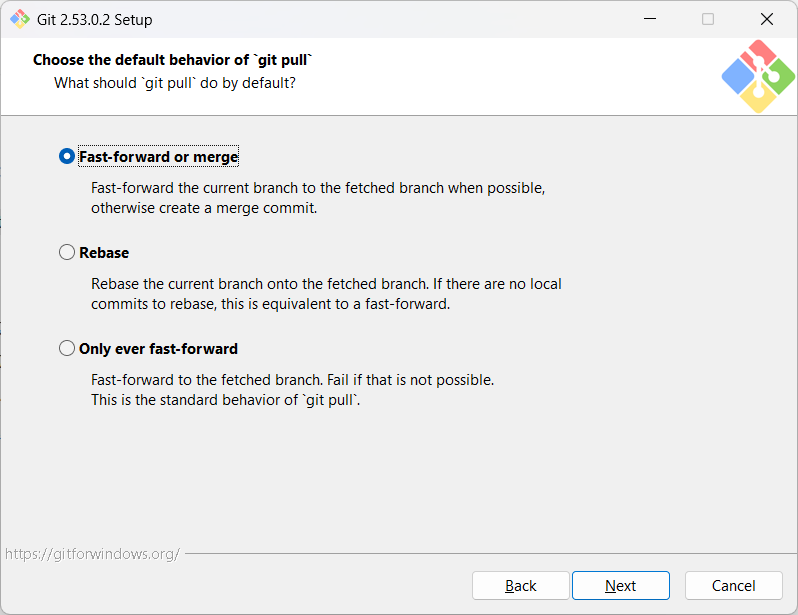Go to the previous page with Back
Viewport: 798px width, 615px height.
click(x=520, y=585)
